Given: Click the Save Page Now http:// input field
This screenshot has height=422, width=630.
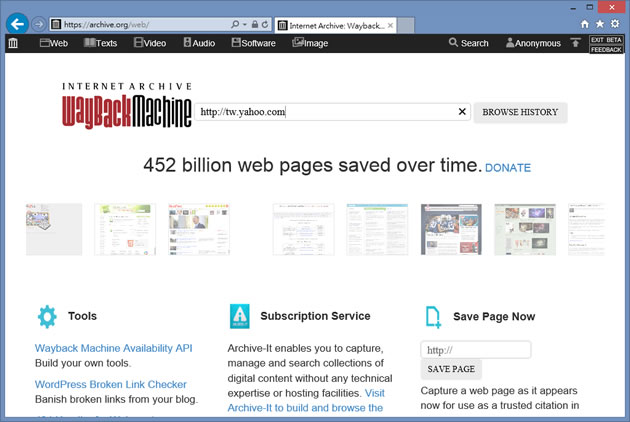Looking at the screenshot, I should coord(476,350).
